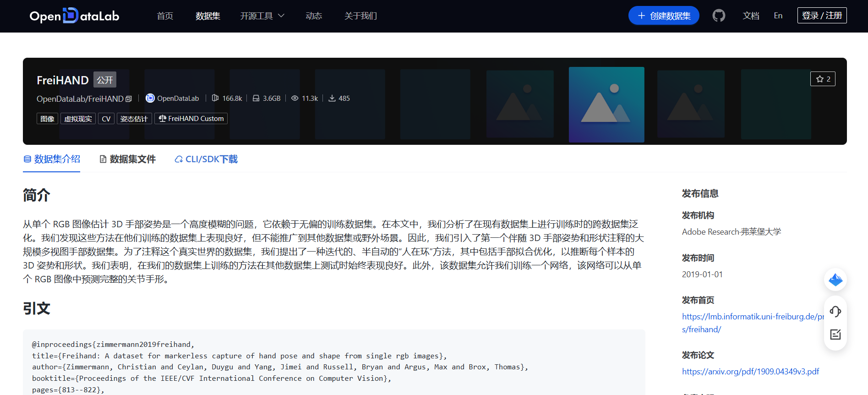Click the 引文 heading
This screenshot has width=868, height=395.
point(37,308)
